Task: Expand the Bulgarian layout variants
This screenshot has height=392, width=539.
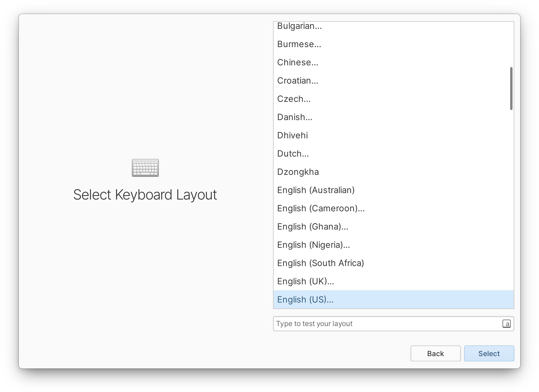Action: click(299, 26)
